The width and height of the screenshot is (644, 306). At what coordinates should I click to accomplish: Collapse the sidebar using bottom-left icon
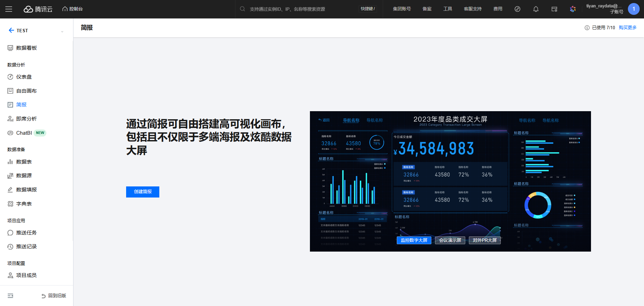pyautogui.click(x=10, y=296)
